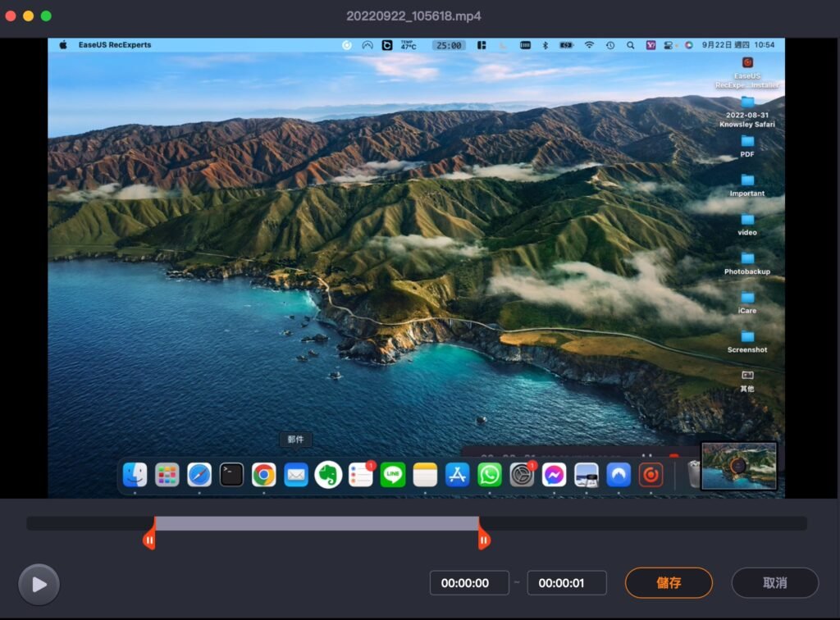Click Chrome icon in the recorded dock
The image size is (840, 620).
(x=263, y=474)
